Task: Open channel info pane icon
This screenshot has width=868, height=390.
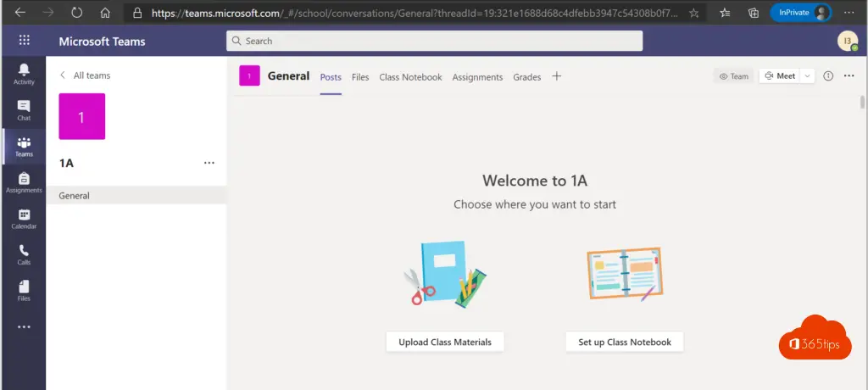Action: tap(828, 76)
